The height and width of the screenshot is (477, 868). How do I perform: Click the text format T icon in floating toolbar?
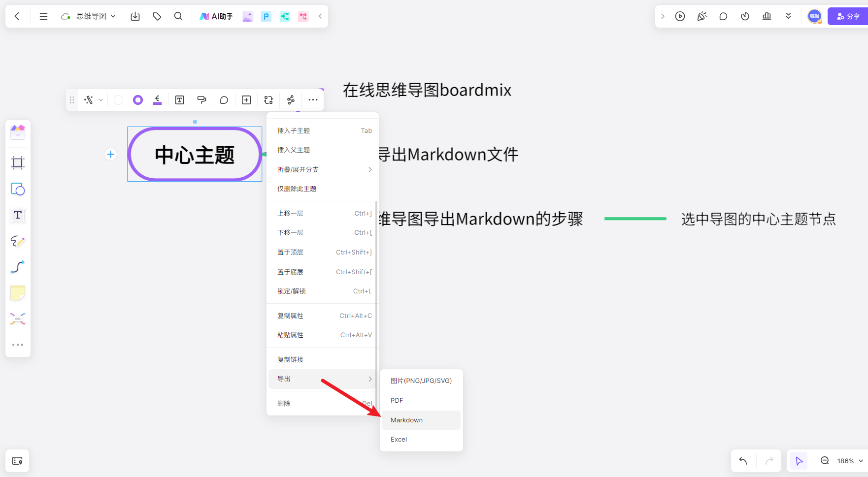(x=179, y=100)
